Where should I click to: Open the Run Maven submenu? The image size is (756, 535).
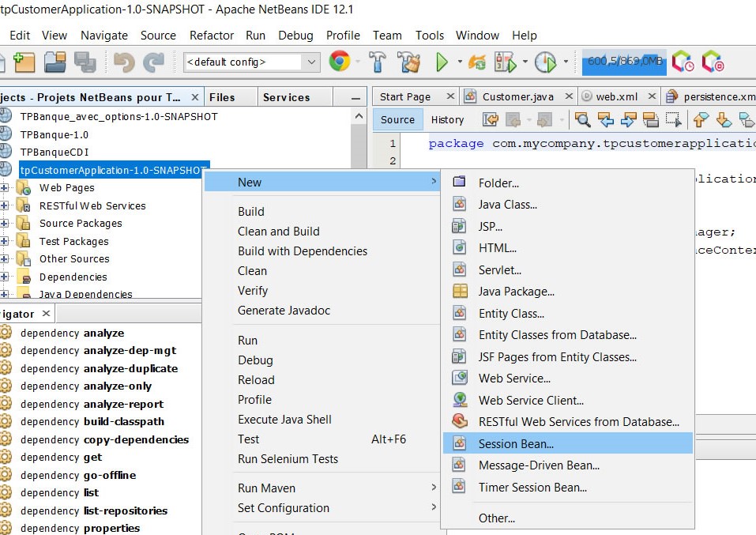tap(322, 488)
